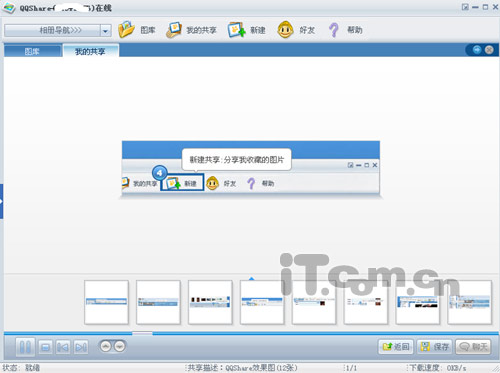Select the first thumbnail in filmstrip
500x373 pixels.
pos(106,302)
